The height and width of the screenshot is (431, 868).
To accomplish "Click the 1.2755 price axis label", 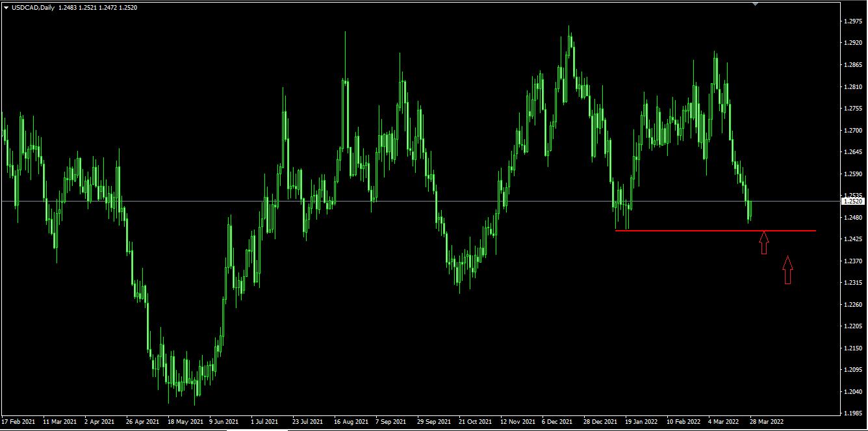I will (852, 109).
